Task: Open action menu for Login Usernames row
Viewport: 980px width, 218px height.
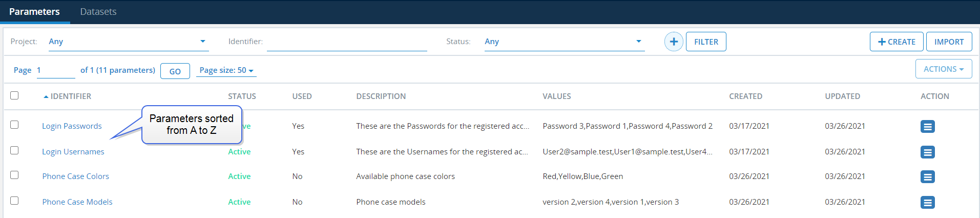Action: [x=927, y=152]
